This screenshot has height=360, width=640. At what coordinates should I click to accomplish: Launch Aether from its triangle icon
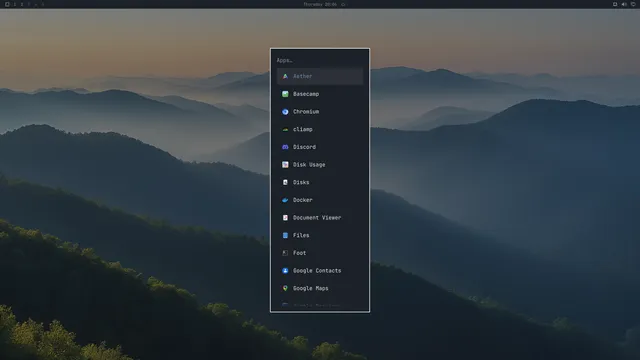(285, 76)
